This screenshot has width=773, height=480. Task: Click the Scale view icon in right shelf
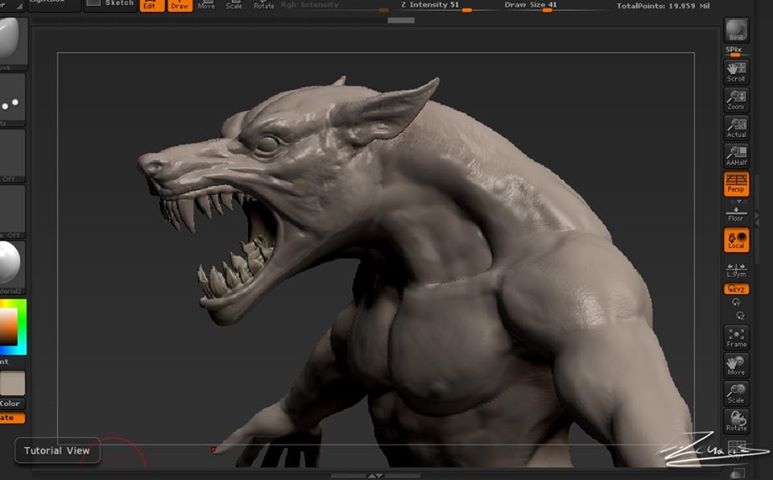pyautogui.click(x=736, y=393)
